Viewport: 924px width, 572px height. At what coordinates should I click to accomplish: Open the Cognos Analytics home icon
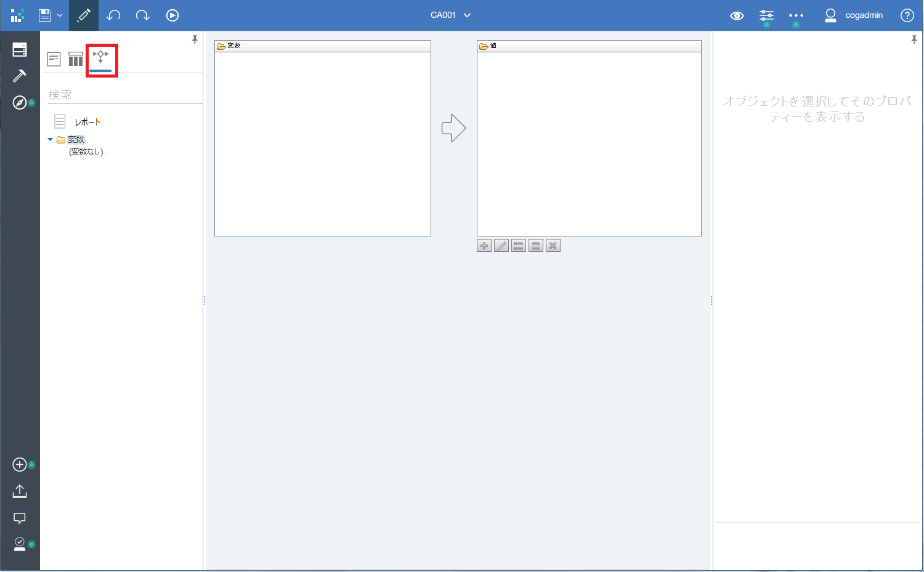click(17, 15)
